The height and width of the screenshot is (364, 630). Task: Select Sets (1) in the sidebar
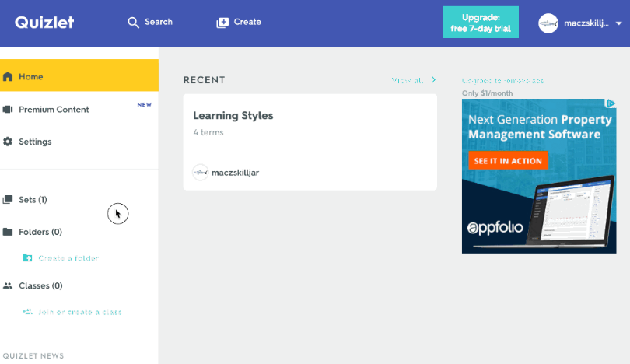pos(33,200)
